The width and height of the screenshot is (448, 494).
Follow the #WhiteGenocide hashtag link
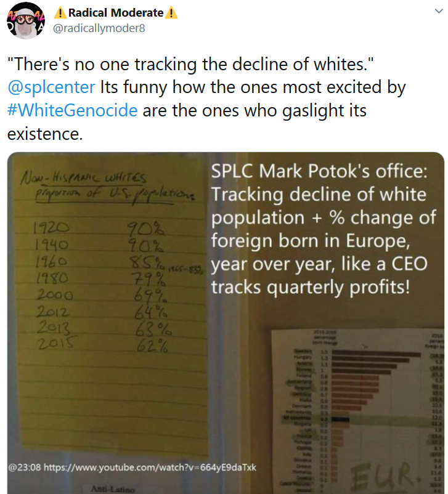(x=73, y=110)
